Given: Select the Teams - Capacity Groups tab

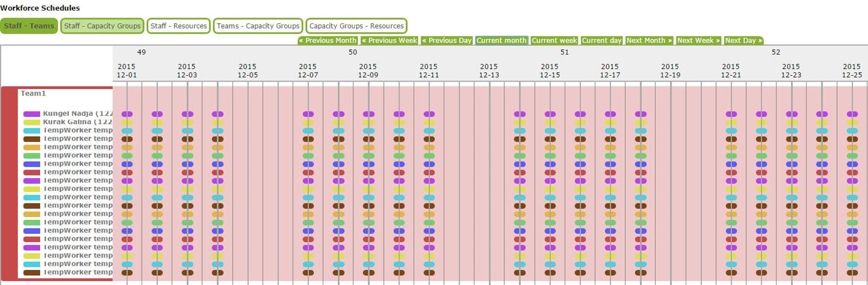Looking at the screenshot, I should tap(258, 26).
